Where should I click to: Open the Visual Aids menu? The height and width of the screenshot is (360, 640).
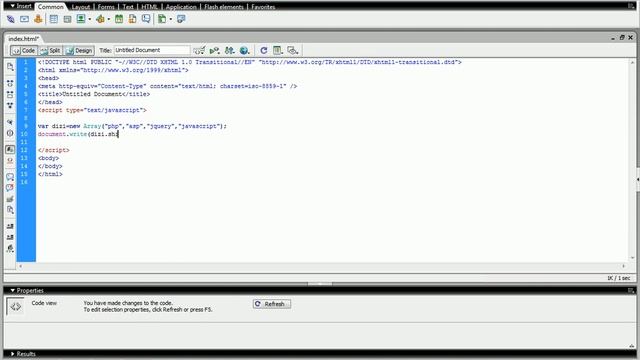click(293, 51)
